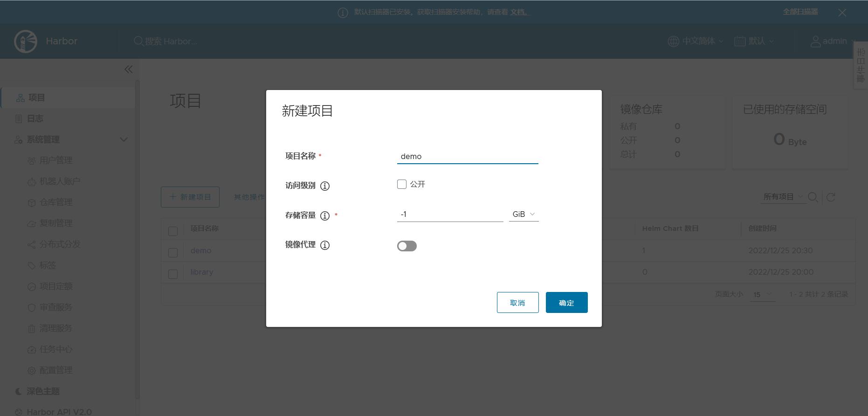The width and height of the screenshot is (868, 416).
Task: Click the 创建时间 column header
Action: point(763,229)
